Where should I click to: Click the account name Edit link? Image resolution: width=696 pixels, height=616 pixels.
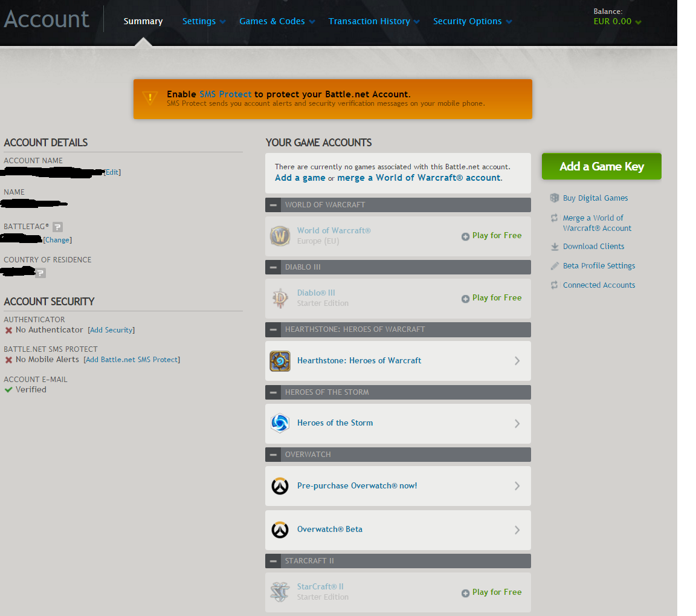[x=112, y=172]
